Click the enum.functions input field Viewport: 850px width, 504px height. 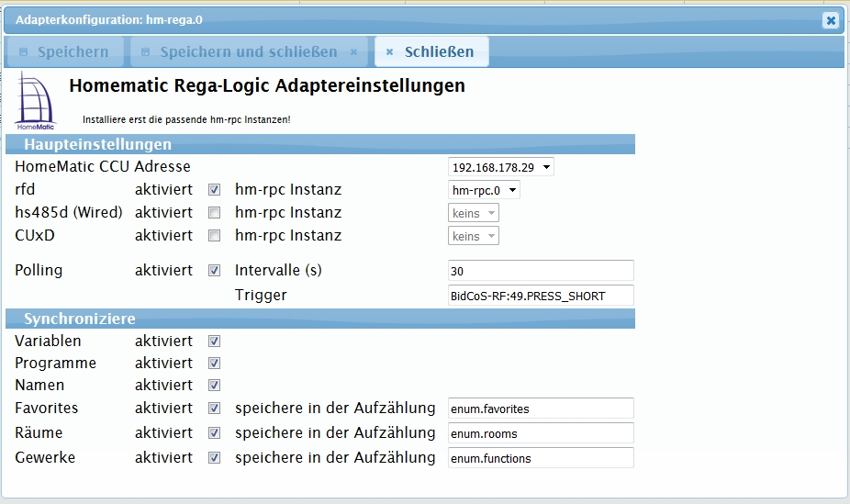(x=541, y=458)
